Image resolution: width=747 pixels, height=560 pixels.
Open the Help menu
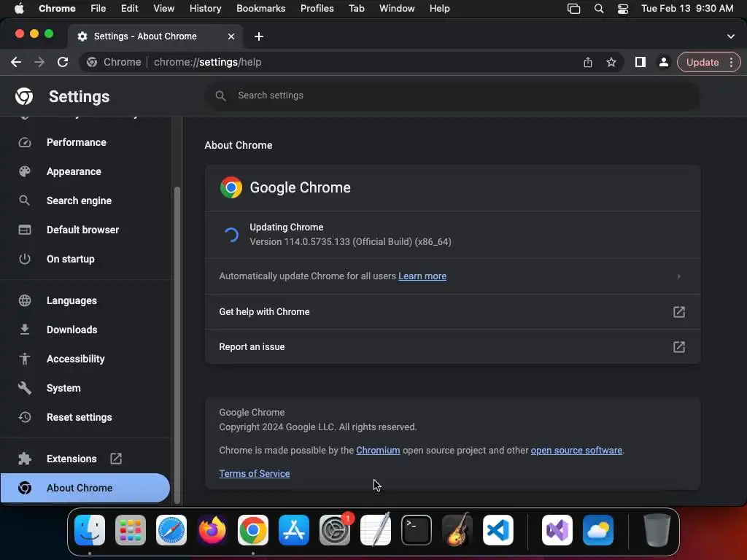pyautogui.click(x=439, y=9)
